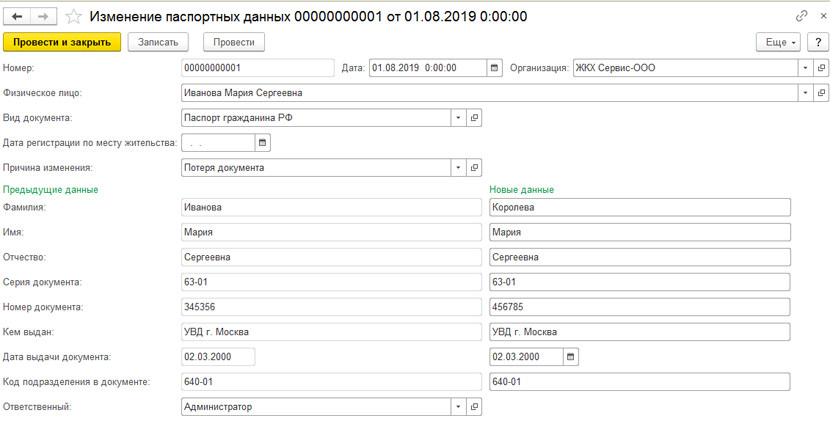The image size is (830, 421).
Task: Open calendar for Дата регистрации по месту жительства
Action: [263, 143]
